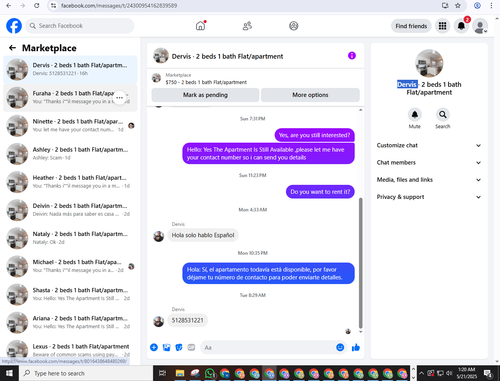
Task: Click the 'Do you want to rent it?' message
Action: (320, 192)
